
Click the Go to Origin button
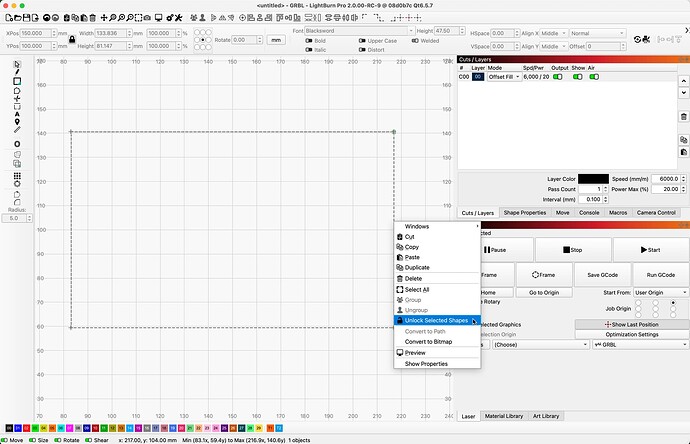coord(544,293)
